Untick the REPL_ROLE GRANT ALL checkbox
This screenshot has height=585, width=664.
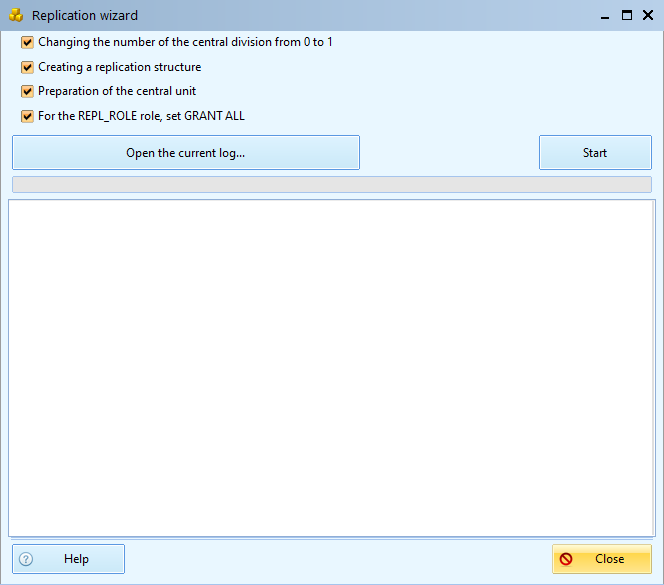27,116
